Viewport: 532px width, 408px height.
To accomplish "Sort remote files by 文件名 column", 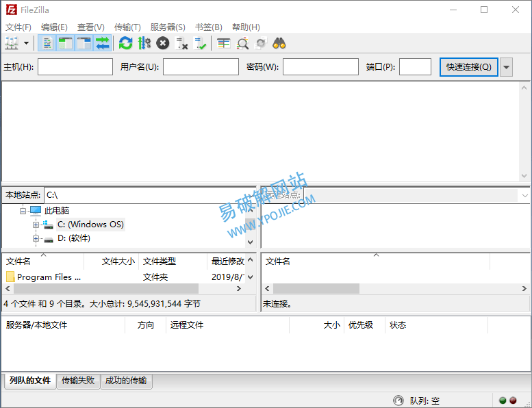I will [x=376, y=261].
